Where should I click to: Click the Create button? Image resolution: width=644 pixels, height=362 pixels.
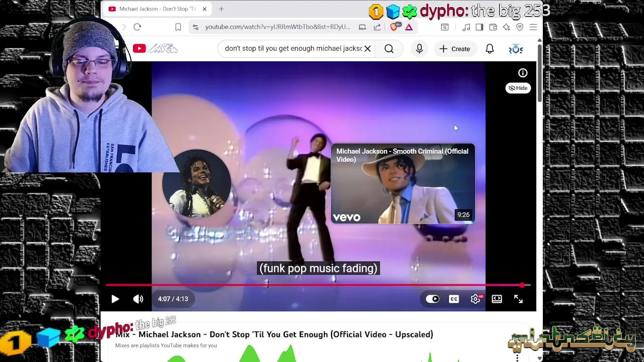point(455,49)
